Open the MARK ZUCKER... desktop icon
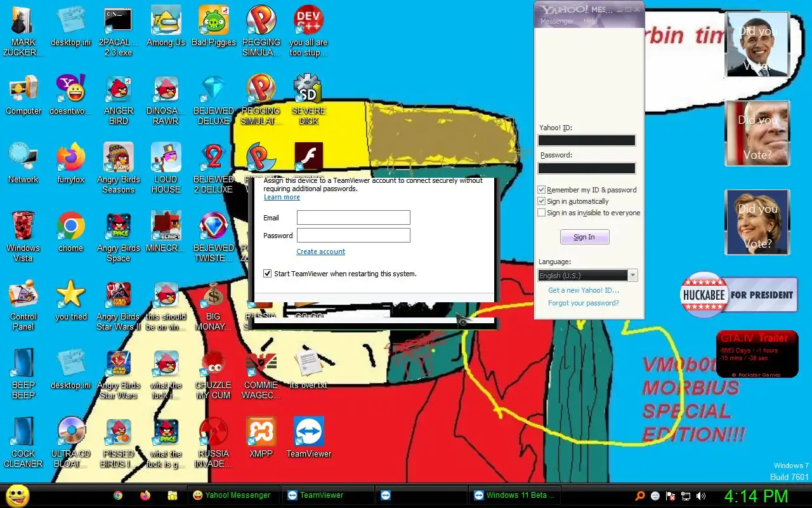812x508 pixels. 23,30
